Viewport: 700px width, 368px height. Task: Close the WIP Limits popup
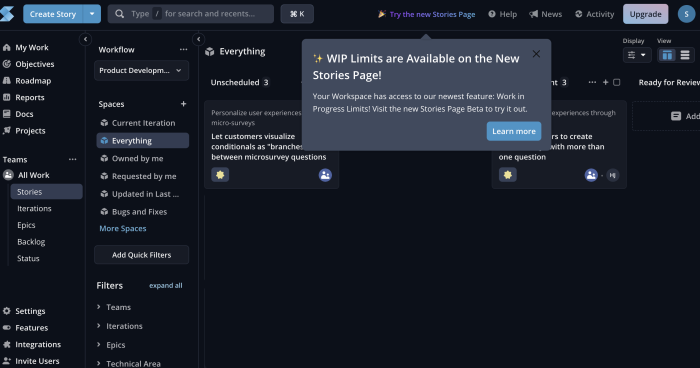(x=536, y=54)
